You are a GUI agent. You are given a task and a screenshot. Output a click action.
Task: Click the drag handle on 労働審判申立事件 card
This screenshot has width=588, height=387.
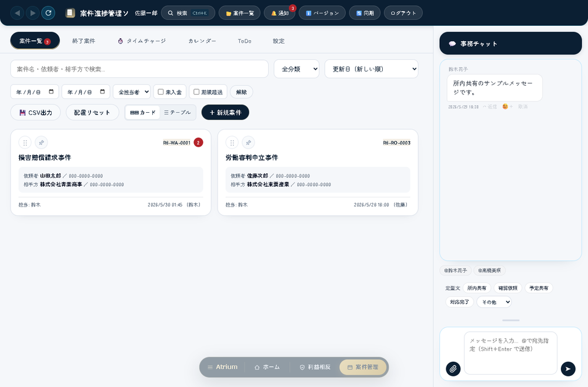pyautogui.click(x=232, y=143)
